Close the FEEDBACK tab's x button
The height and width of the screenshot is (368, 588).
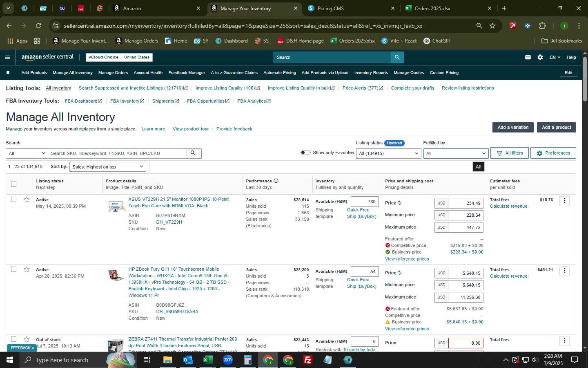click(33, 348)
